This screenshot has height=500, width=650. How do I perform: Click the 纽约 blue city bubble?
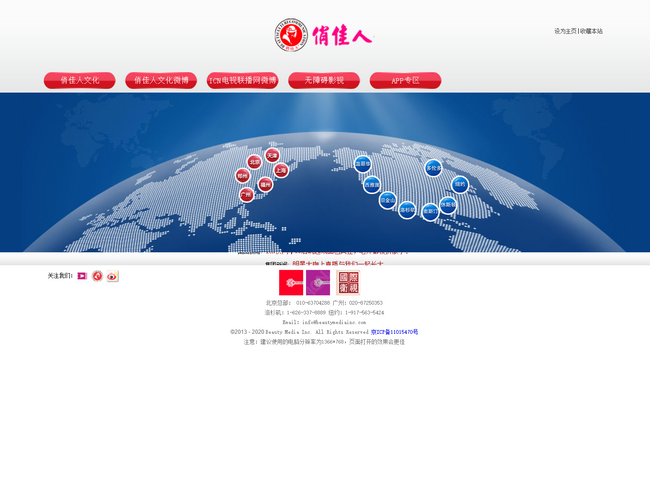[x=460, y=184]
